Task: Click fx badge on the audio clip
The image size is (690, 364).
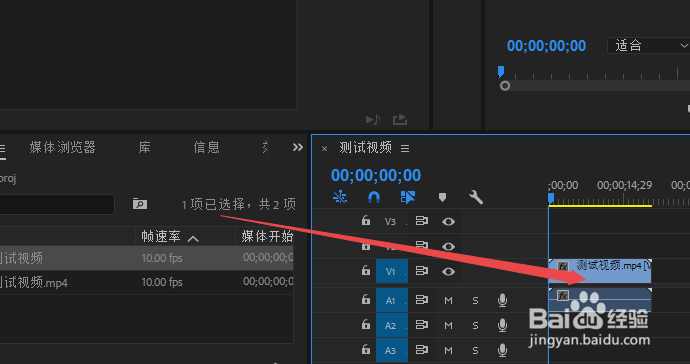Action: (x=563, y=295)
